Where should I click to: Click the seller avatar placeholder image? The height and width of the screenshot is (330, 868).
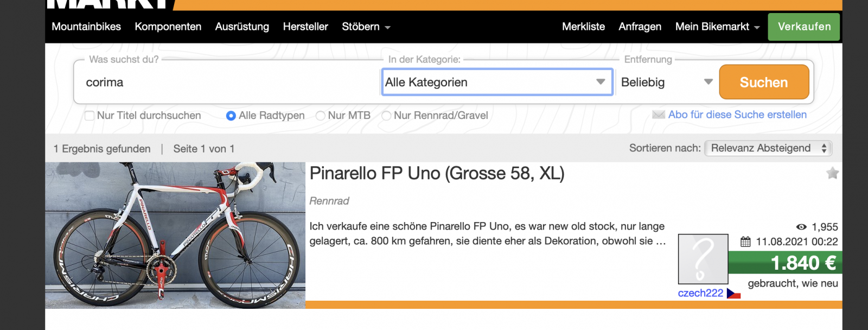click(x=703, y=259)
